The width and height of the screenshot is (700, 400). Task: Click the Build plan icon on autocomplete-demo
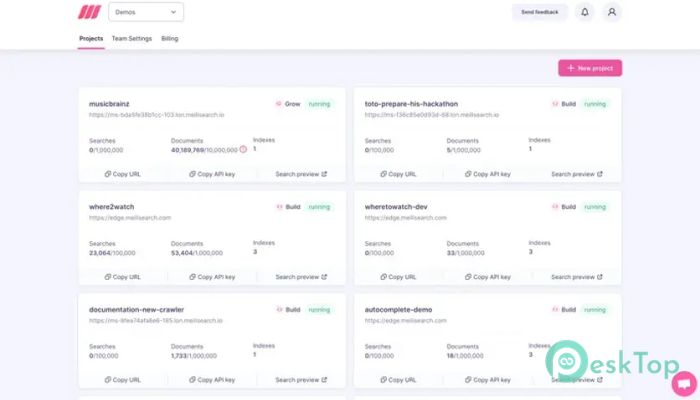click(555, 309)
